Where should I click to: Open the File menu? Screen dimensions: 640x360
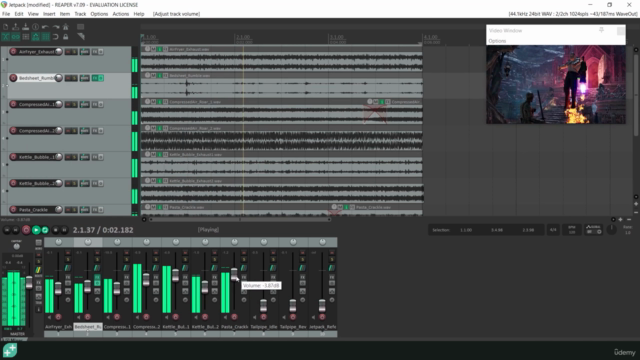(6, 14)
